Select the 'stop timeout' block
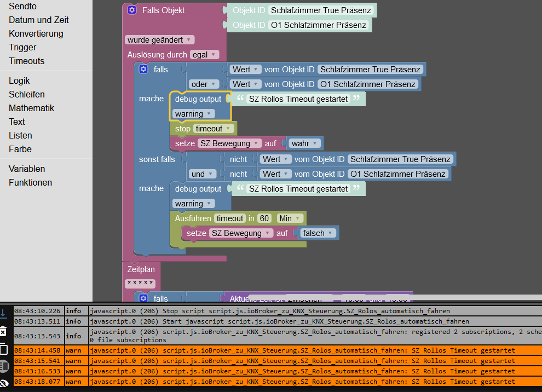542x392 pixels. 182,129
